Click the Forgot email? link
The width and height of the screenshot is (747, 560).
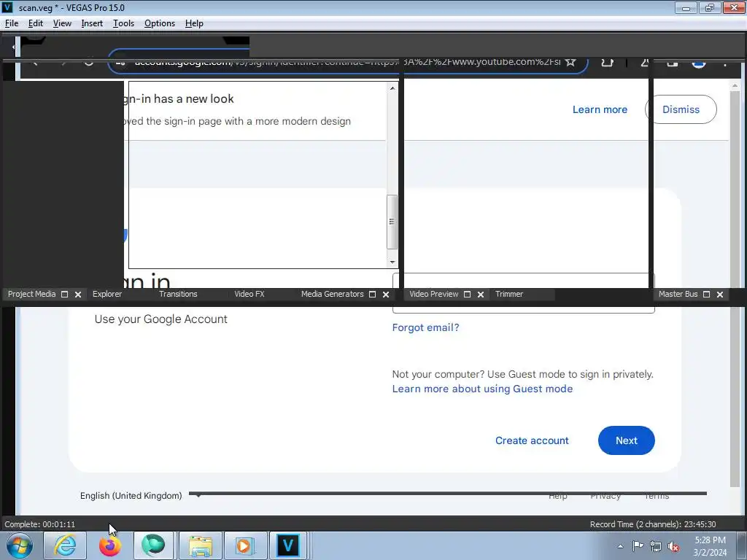coord(425,327)
